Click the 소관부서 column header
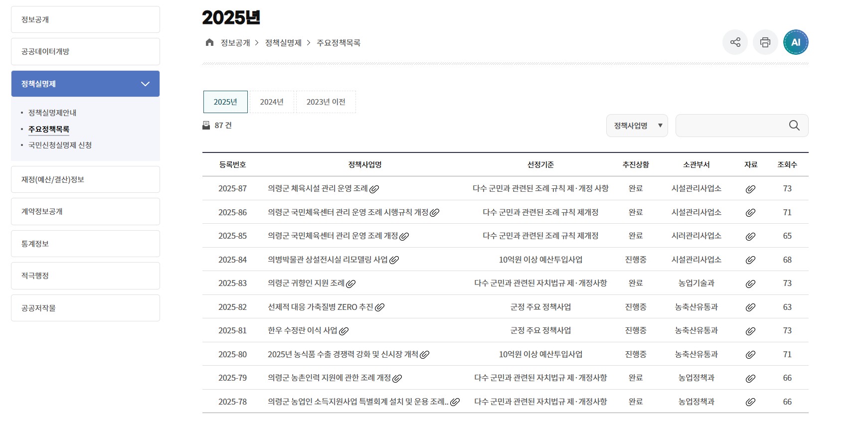The height and width of the screenshot is (426, 868). tap(696, 164)
